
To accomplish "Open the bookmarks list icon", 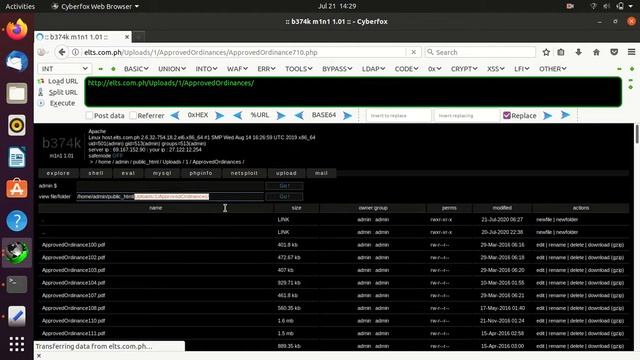I will click(561, 52).
